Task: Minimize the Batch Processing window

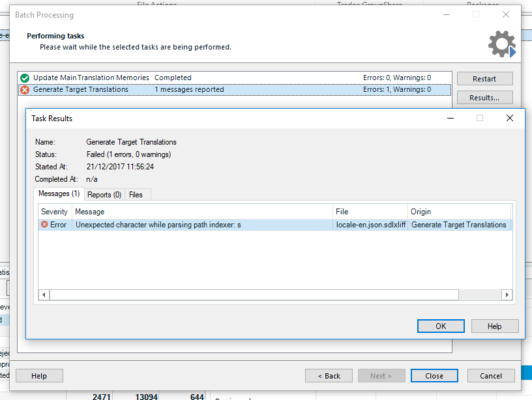Action: [446, 14]
